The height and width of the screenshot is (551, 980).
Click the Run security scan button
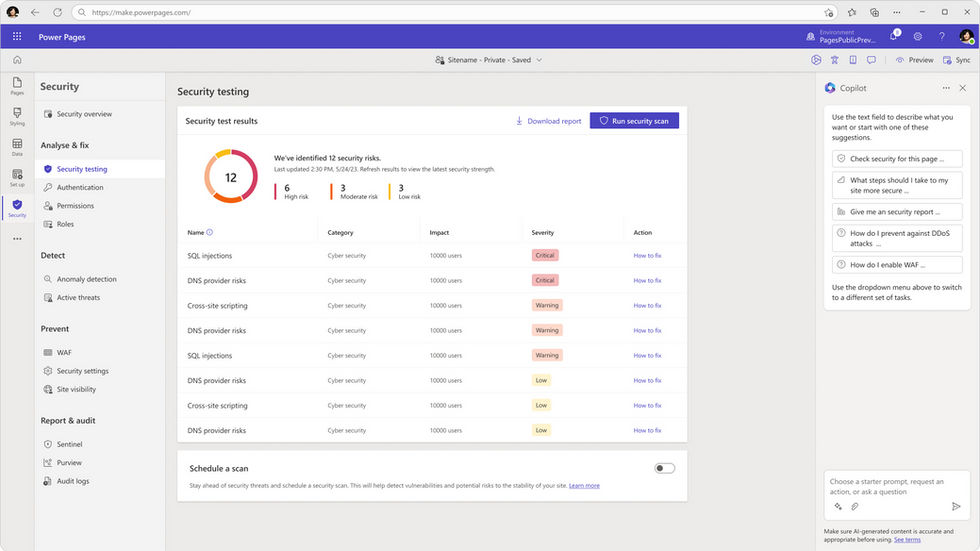634,120
